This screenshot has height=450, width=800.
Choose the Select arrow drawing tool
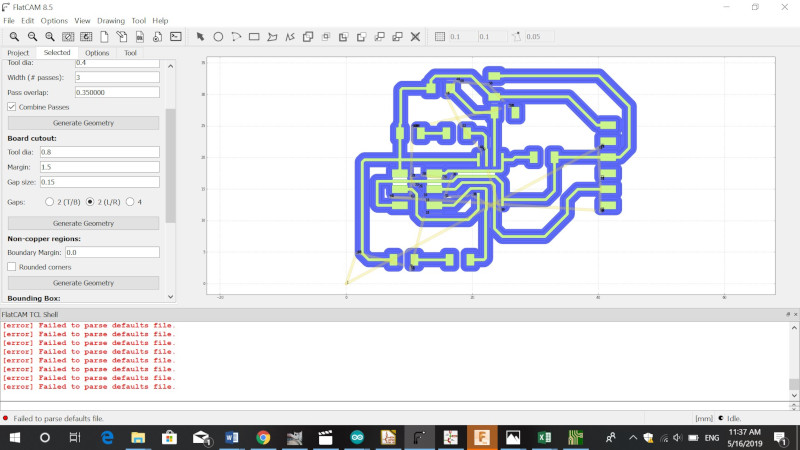click(200, 37)
